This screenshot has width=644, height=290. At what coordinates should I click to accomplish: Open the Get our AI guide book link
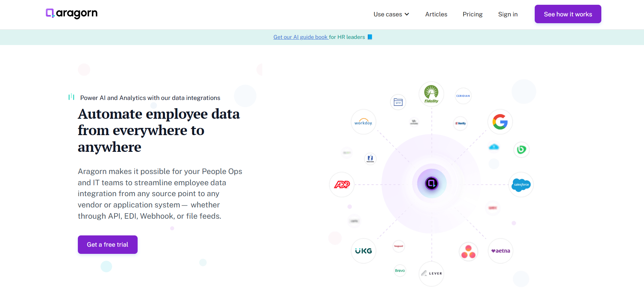click(x=300, y=37)
